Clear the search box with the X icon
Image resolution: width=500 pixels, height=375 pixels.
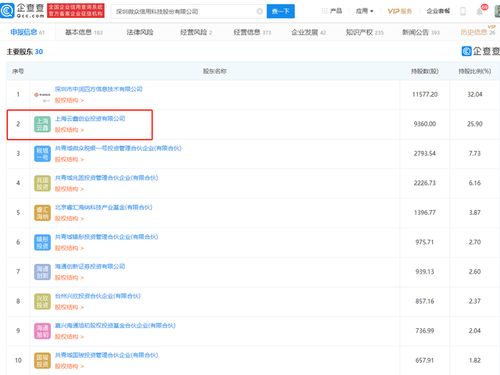tap(260, 11)
